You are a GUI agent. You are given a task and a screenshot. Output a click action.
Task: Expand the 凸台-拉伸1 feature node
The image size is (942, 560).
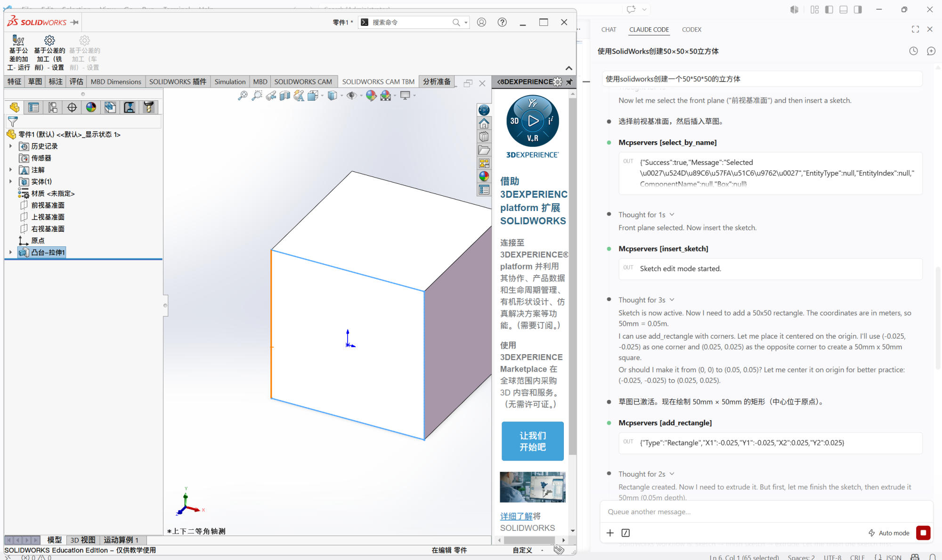pos(10,252)
